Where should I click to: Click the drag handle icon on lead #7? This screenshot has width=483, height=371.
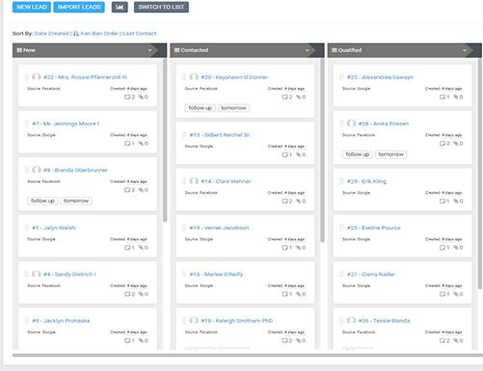26,124
